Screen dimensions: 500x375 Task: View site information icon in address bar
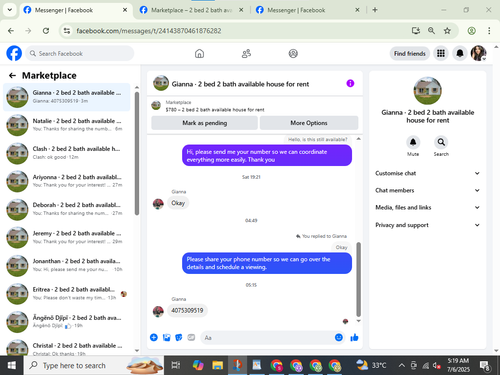pos(67,31)
